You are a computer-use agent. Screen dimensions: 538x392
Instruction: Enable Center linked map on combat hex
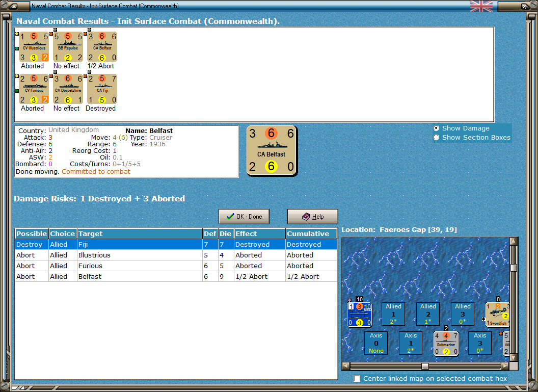click(357, 378)
